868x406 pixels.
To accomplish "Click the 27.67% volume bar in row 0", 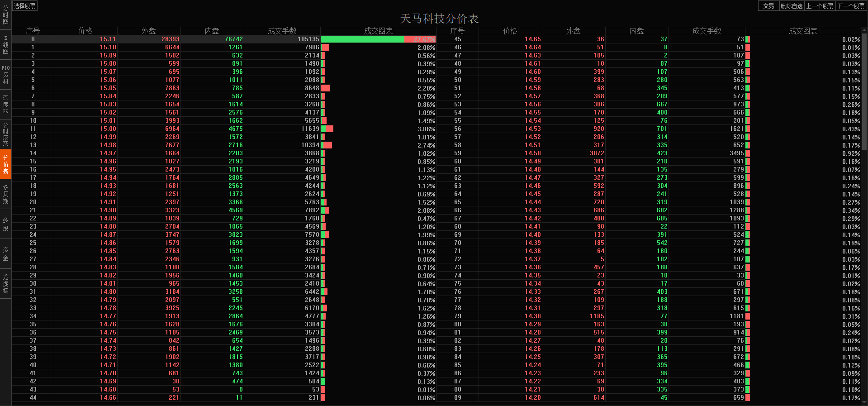I will point(378,39).
